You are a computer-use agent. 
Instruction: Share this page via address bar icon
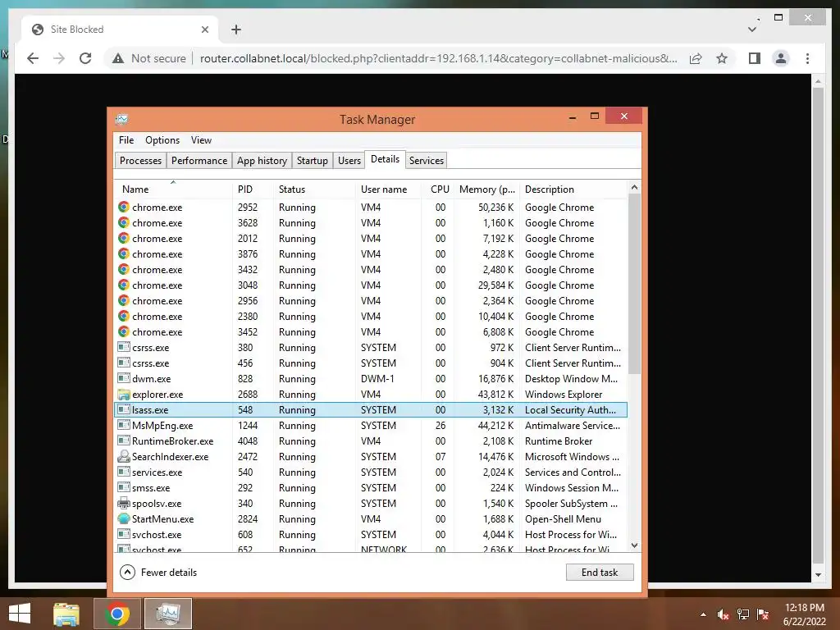pos(696,58)
